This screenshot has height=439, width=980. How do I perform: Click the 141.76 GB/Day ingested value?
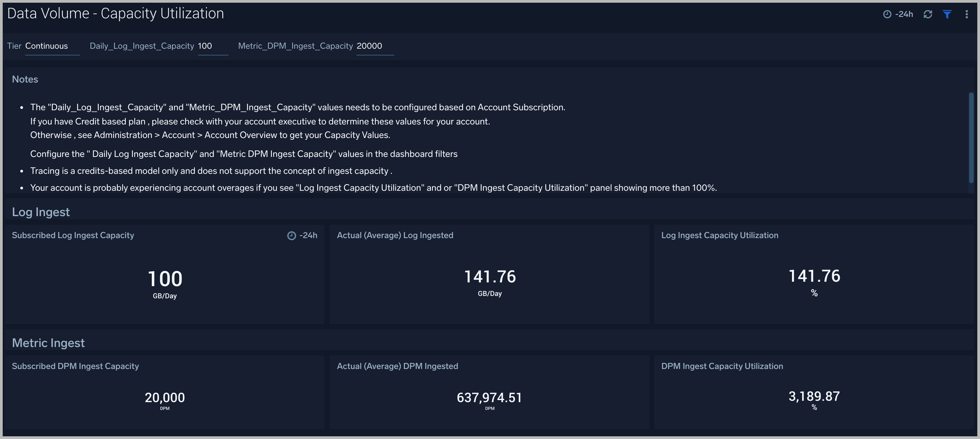click(x=490, y=277)
